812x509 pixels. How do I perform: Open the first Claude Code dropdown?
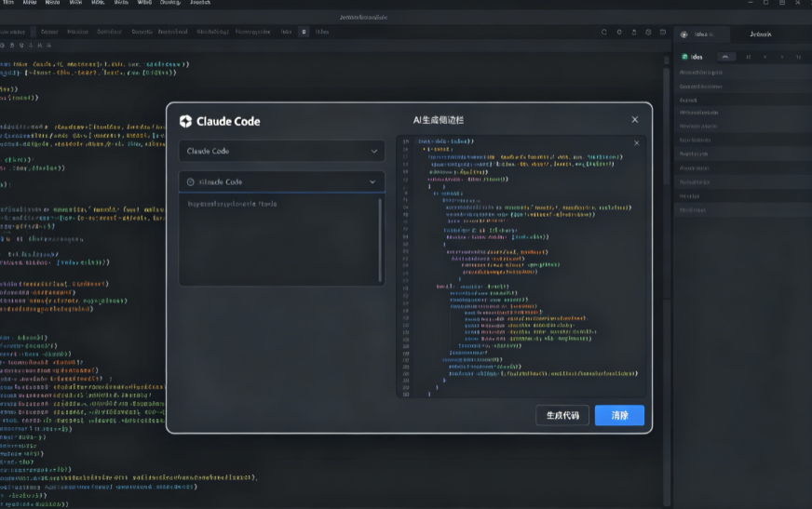point(282,151)
